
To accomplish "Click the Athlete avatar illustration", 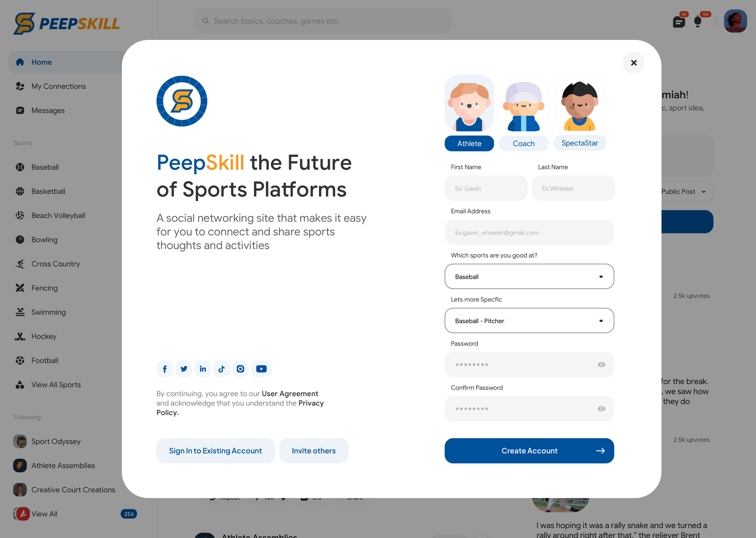I will click(x=469, y=103).
